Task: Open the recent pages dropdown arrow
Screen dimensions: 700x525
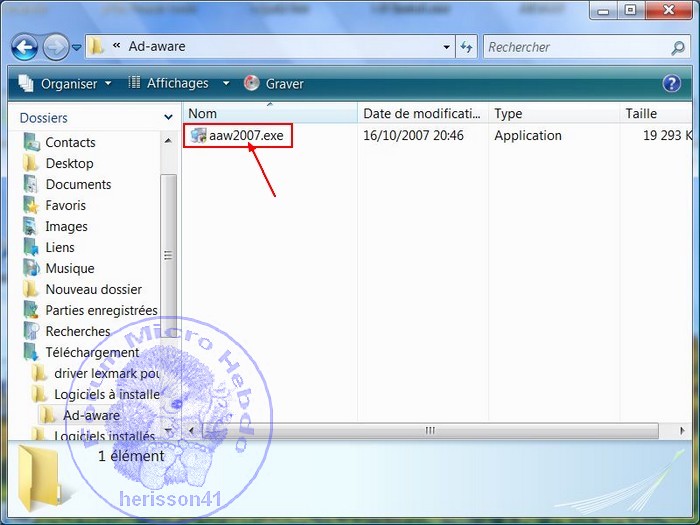Action: [x=77, y=47]
